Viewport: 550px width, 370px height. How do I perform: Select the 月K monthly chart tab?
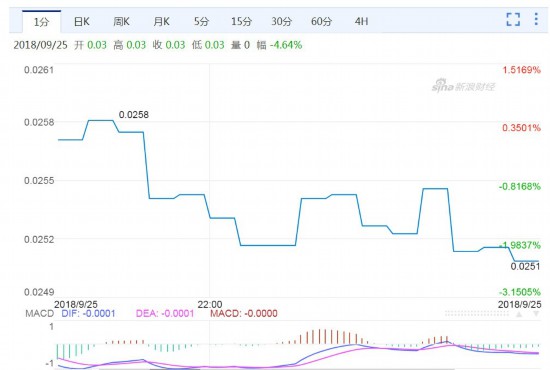pos(161,22)
